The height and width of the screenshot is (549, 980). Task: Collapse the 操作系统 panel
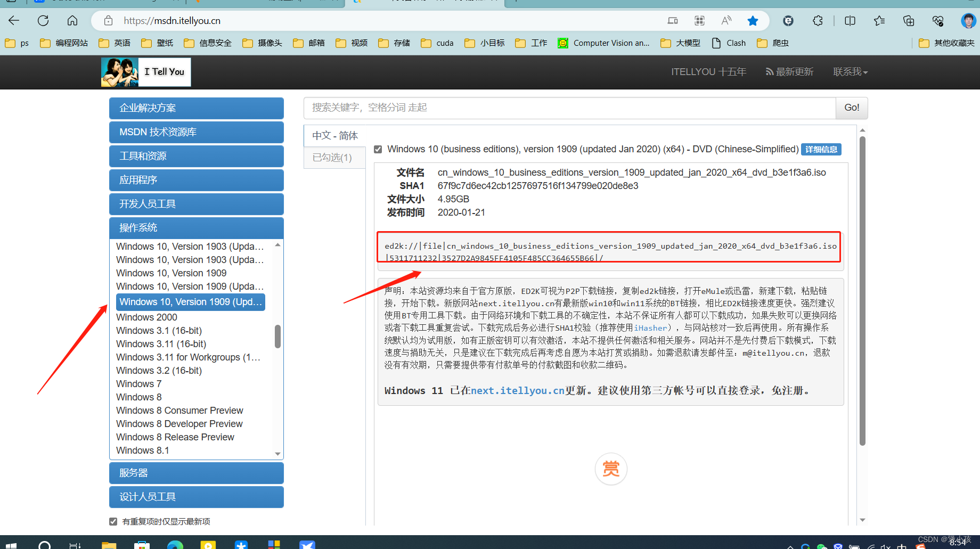pyautogui.click(x=197, y=228)
